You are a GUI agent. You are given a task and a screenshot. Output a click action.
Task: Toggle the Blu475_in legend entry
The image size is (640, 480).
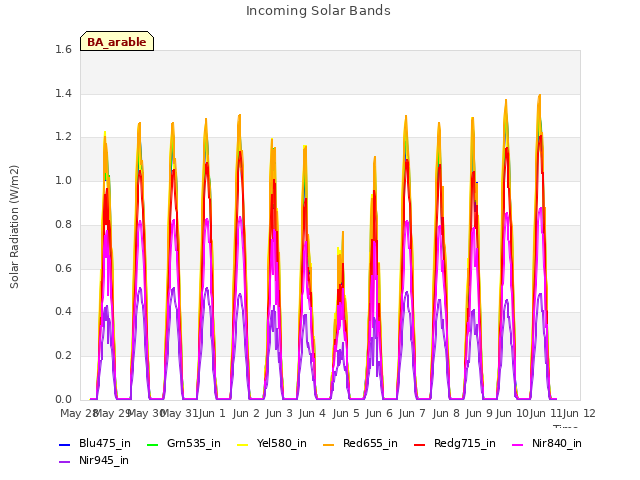[95, 443]
